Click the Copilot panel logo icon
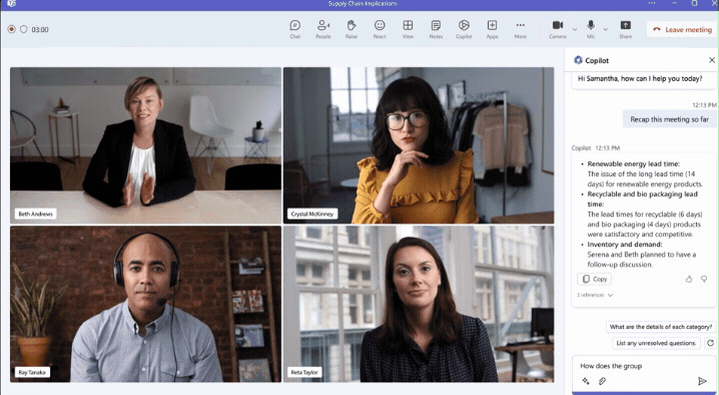The width and height of the screenshot is (719, 395). click(578, 60)
